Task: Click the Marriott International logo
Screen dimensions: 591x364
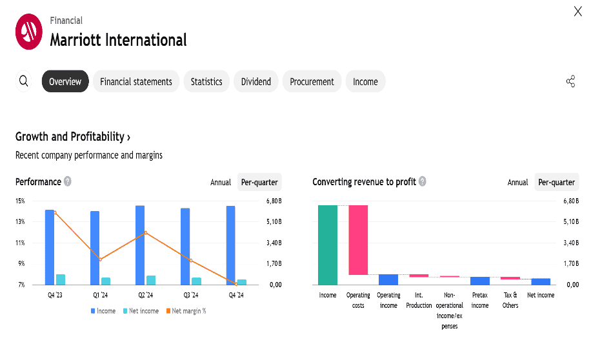Action: click(29, 32)
